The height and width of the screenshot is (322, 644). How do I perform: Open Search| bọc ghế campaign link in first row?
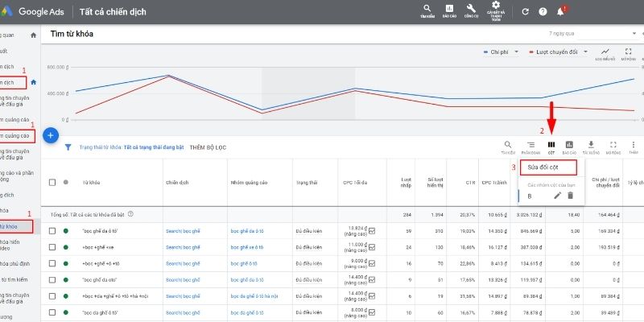click(182, 231)
